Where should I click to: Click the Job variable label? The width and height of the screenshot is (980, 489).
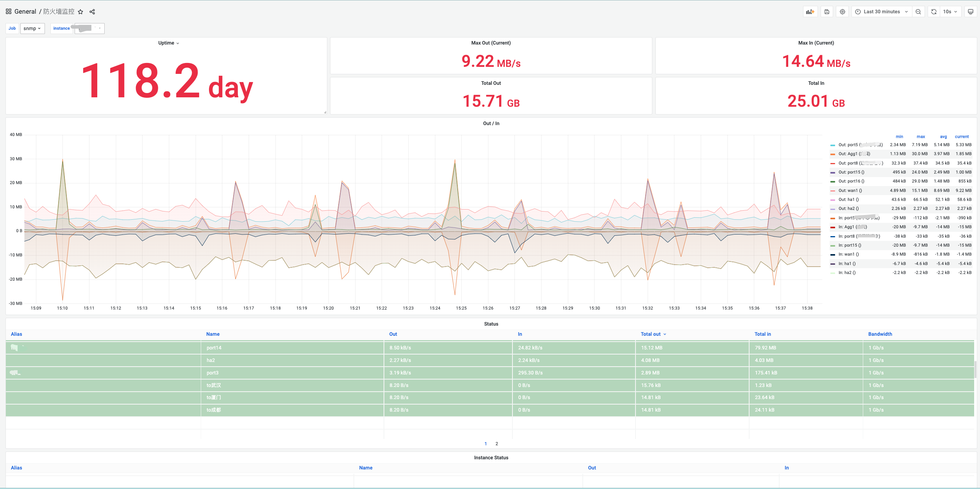[12, 29]
